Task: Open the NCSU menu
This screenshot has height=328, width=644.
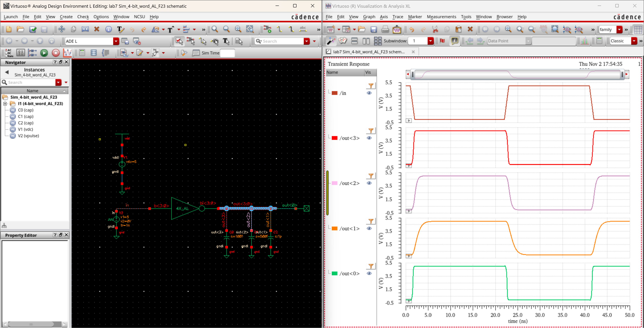Action: pos(139,17)
